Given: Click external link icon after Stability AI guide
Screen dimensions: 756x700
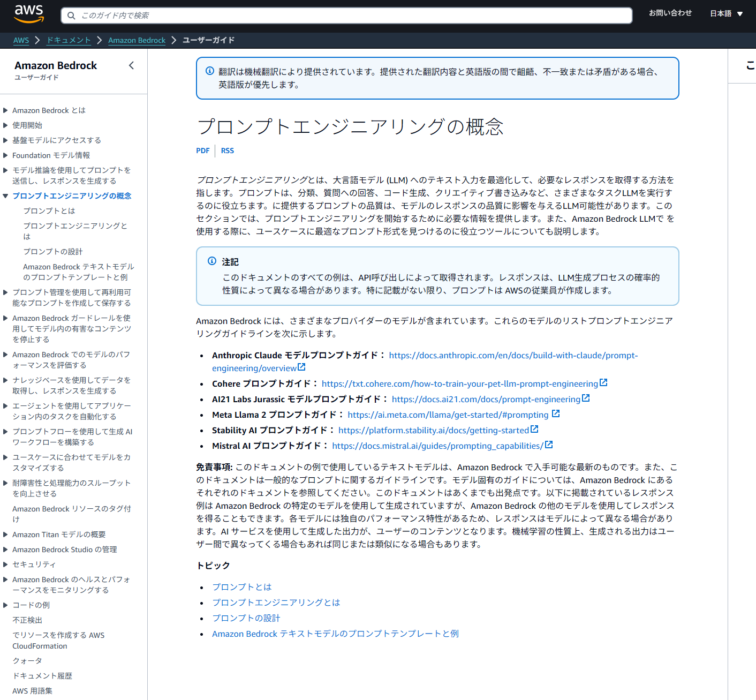Looking at the screenshot, I should coord(534,429).
